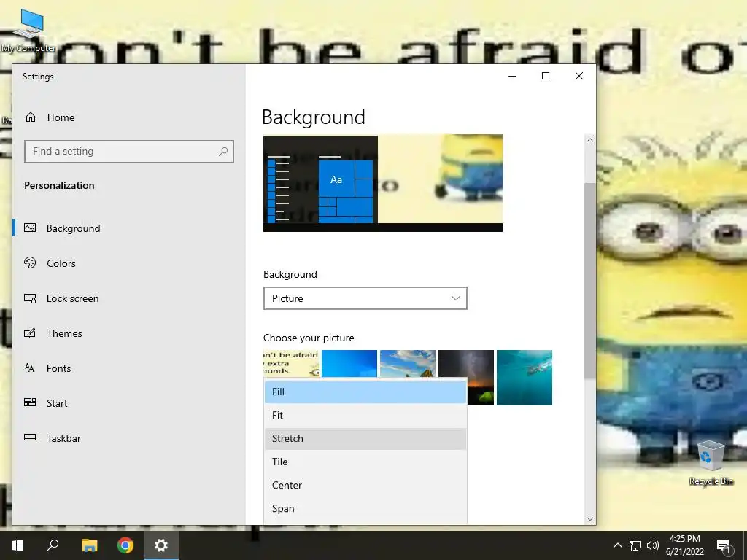This screenshot has width=747, height=560.
Task: Select the Taskbar icon in sidebar
Action: tap(30, 437)
